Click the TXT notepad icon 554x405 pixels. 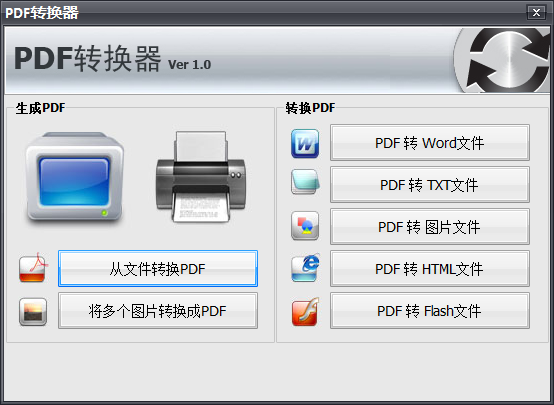[x=305, y=182]
